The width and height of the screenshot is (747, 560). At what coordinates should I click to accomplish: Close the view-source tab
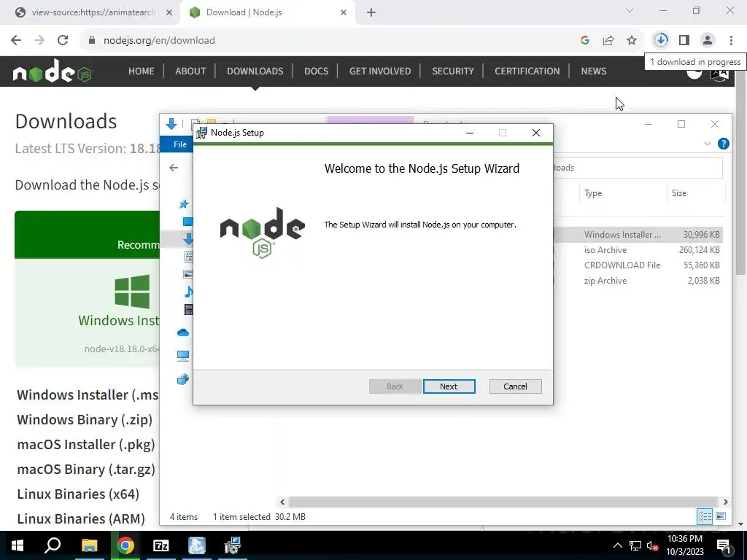[x=169, y=13]
